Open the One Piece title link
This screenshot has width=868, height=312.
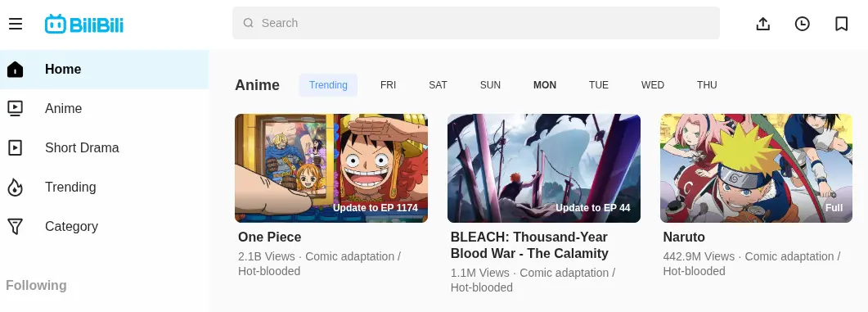(270, 237)
